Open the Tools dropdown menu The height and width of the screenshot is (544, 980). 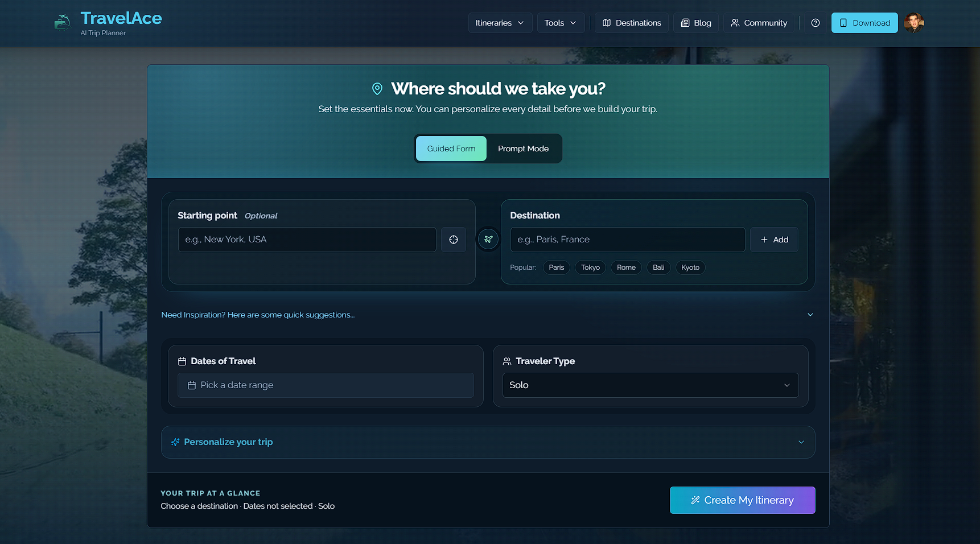[561, 23]
